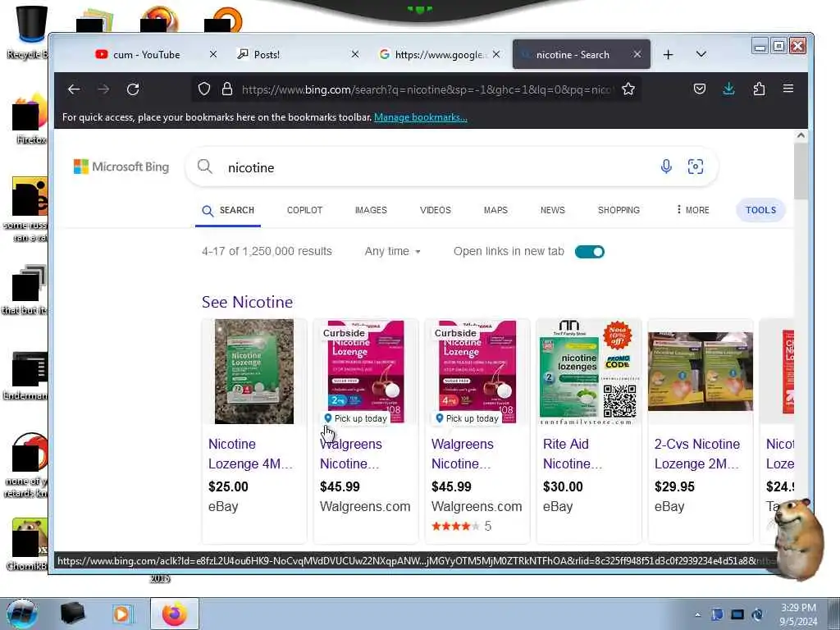Expand the MORE search categories menu
The width and height of the screenshot is (840, 630).
coord(692,210)
